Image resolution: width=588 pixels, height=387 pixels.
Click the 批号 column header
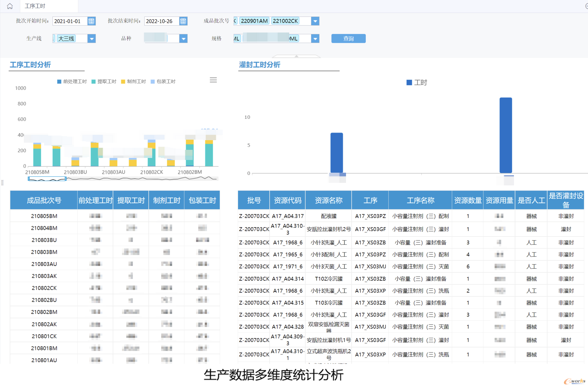(x=254, y=200)
